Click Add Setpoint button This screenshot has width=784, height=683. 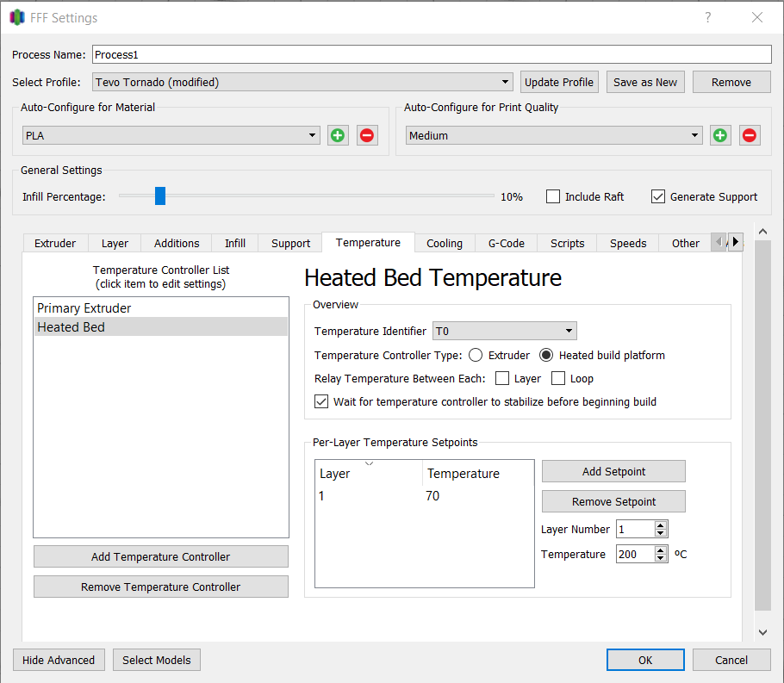tap(613, 471)
